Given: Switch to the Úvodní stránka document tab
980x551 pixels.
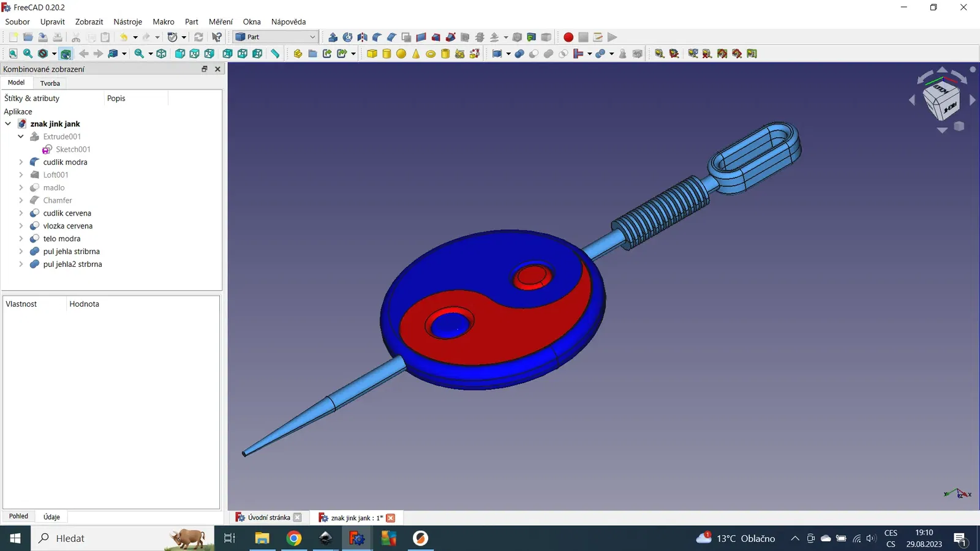Looking at the screenshot, I should pyautogui.click(x=269, y=517).
